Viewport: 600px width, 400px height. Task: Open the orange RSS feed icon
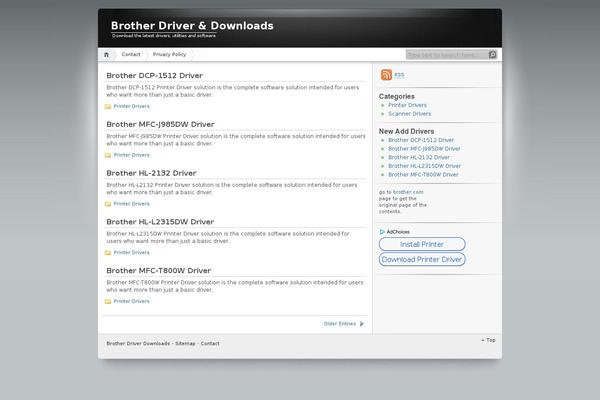pos(386,75)
